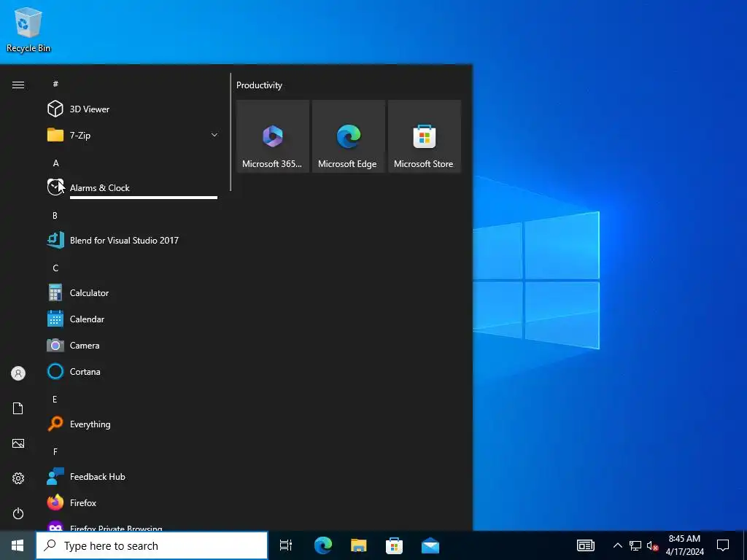
Task: Open Task View on the taskbar
Action: point(286,545)
